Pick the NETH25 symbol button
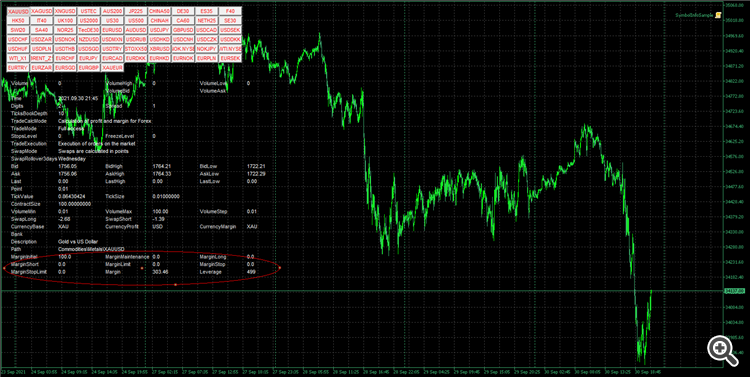 point(206,21)
